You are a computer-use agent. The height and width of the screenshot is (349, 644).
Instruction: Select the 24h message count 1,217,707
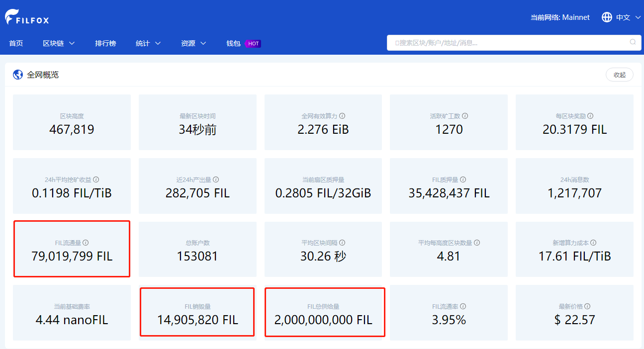[x=575, y=193]
